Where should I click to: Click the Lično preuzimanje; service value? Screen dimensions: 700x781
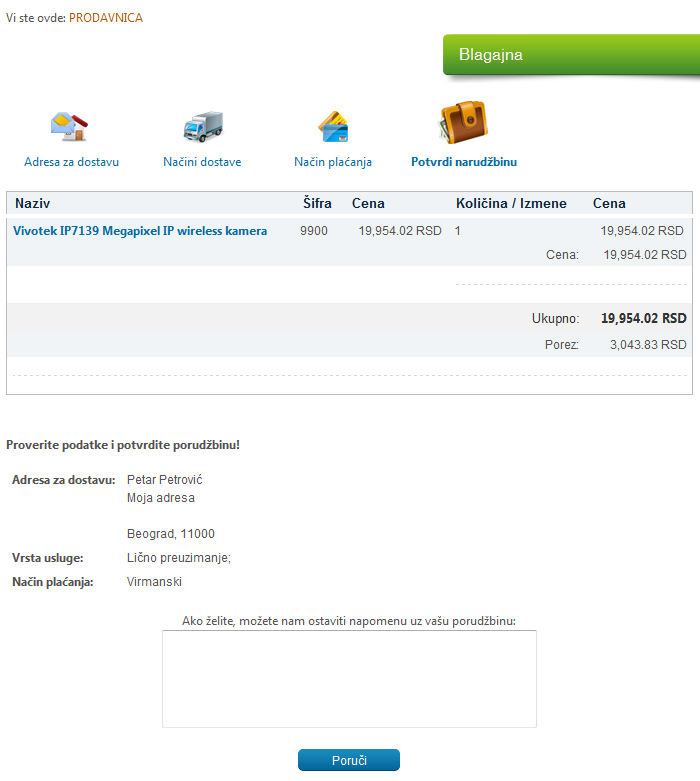click(179, 558)
